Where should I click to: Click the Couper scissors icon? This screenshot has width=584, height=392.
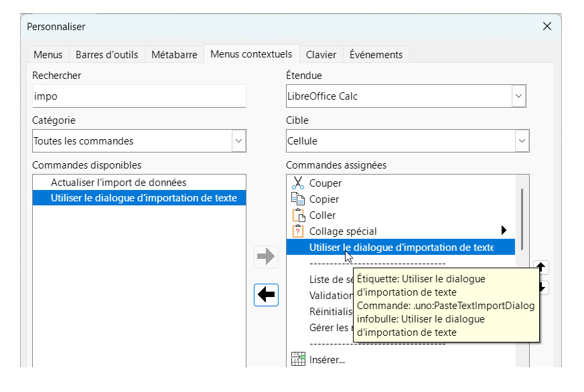pyautogui.click(x=298, y=183)
